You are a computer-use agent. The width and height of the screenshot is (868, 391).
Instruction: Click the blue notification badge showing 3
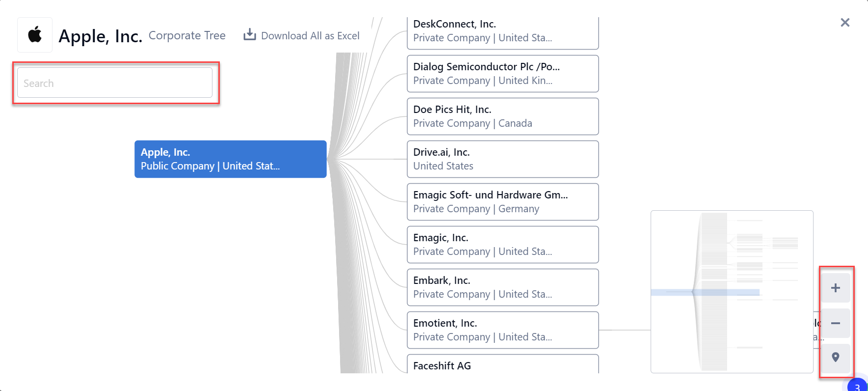(857, 386)
